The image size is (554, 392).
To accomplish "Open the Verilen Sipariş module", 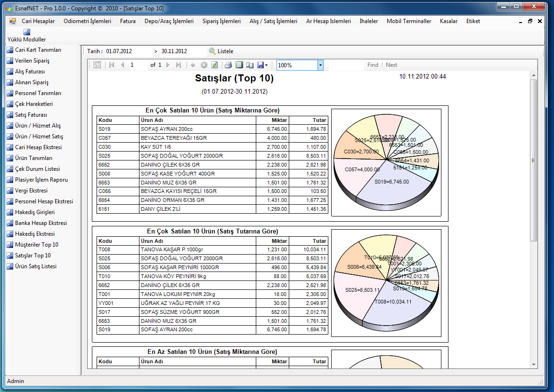I will pos(28,61).
